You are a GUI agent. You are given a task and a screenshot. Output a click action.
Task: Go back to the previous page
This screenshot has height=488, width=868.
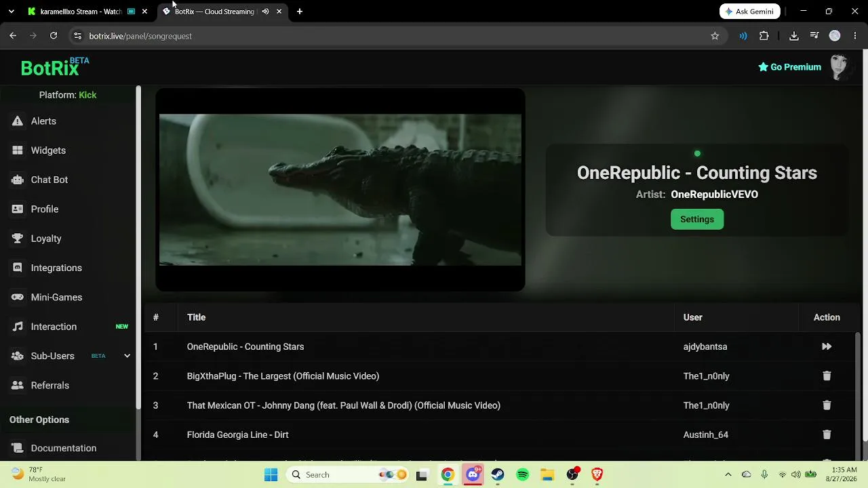point(13,36)
